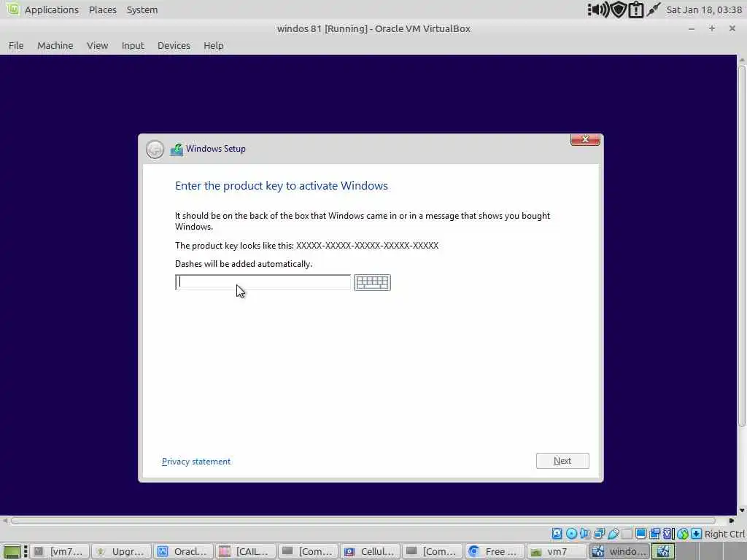
Task: Click the clipboard update notification tray icon
Action: click(636, 9)
